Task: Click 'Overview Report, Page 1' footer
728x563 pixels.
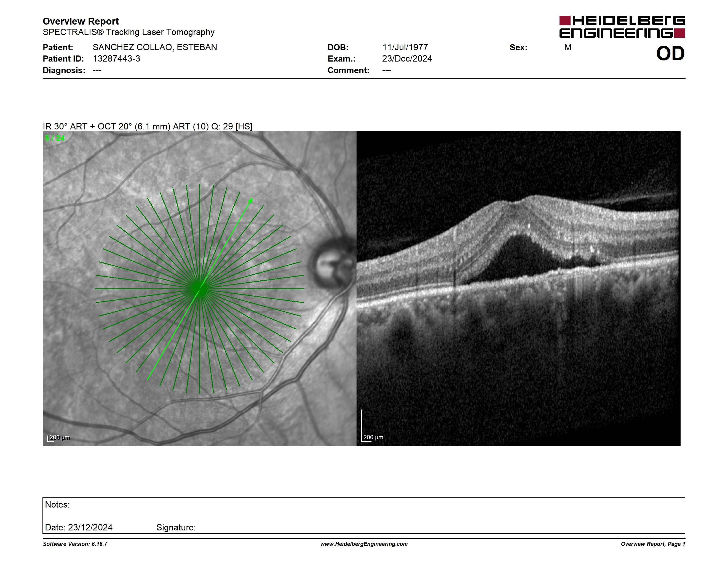Action: pyautogui.click(x=653, y=544)
